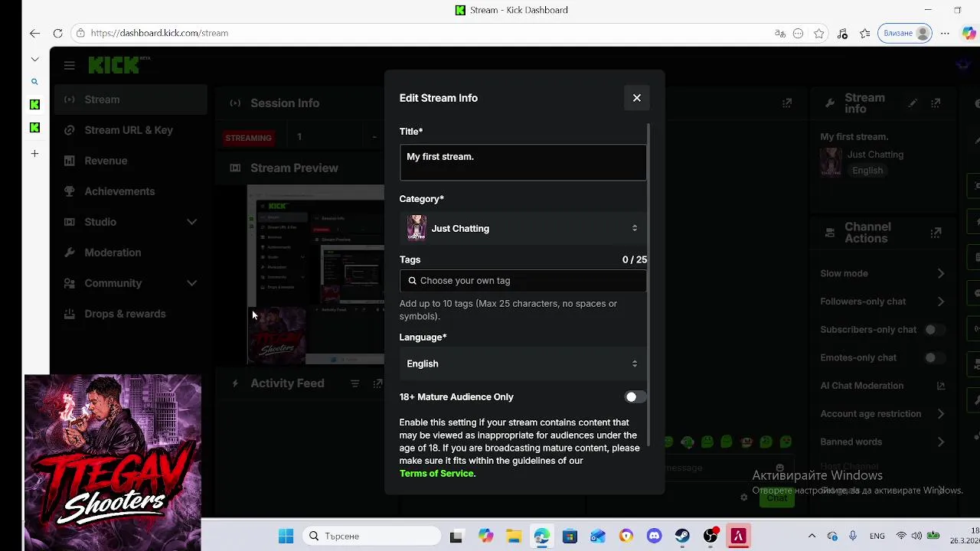Screen dimensions: 980x551
Task: Edit Stream info with pencil icon
Action: tap(913, 103)
